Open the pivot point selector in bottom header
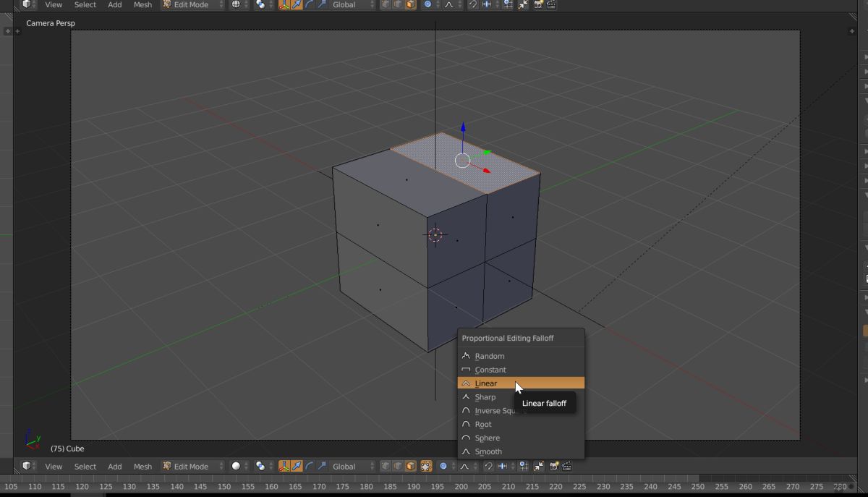The height and width of the screenshot is (497, 868). (263, 467)
